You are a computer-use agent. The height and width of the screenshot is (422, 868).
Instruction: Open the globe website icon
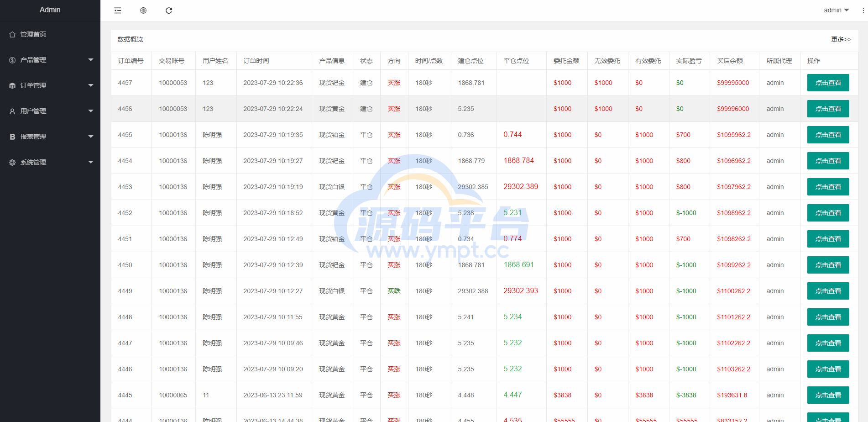[x=143, y=11]
